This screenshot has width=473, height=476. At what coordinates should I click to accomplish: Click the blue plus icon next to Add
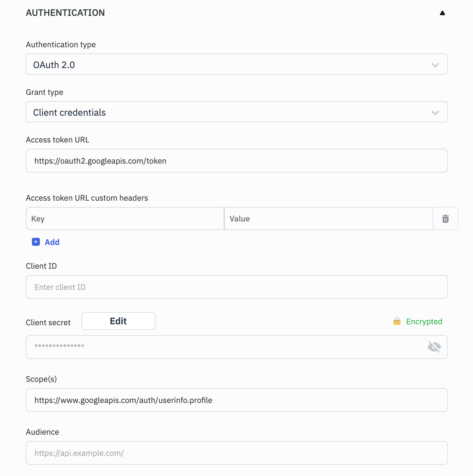point(36,242)
